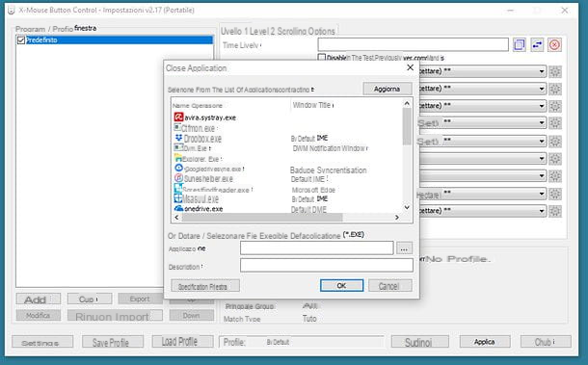Click the swap layers icon with blue arrows
The width and height of the screenshot is (588, 365).
pyautogui.click(x=537, y=45)
